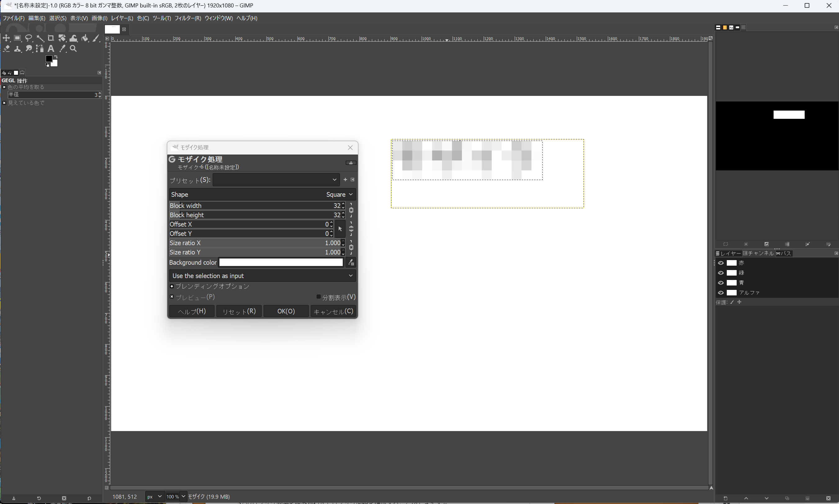Click the 半径 radius field
This screenshot has width=839, height=504.
pos(54,94)
